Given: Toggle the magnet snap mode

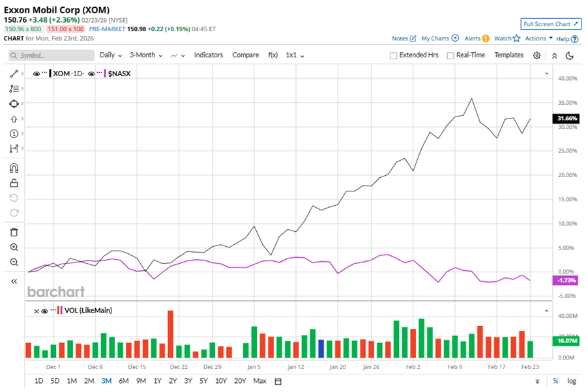Looking at the screenshot, I should [14, 168].
